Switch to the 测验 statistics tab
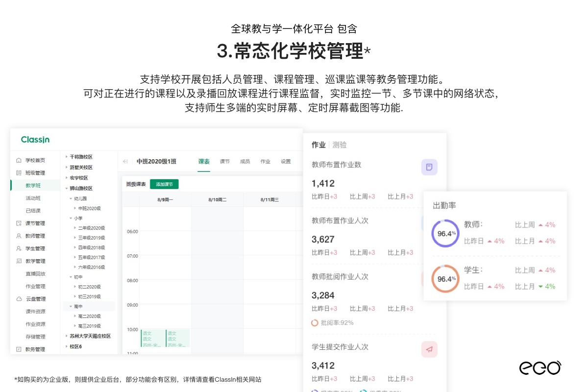This screenshot has width=588, height=392. [340, 145]
